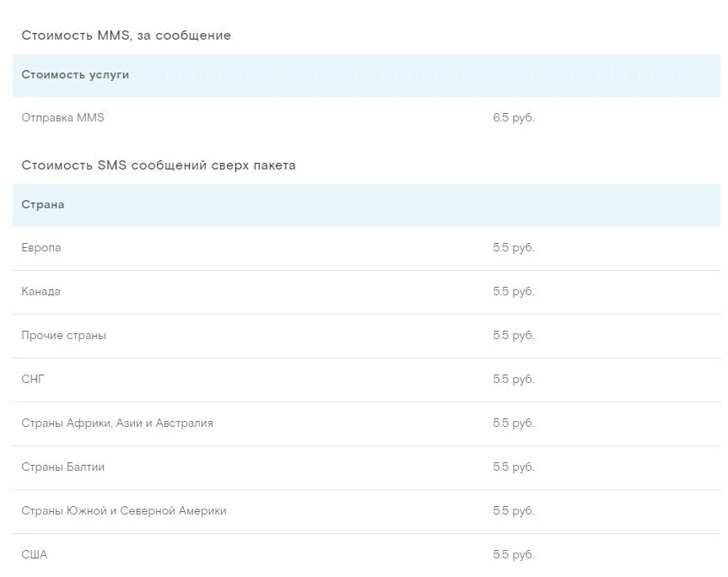Select the price in the Европа row
The width and height of the screenshot is (728, 577).
pyautogui.click(x=514, y=248)
